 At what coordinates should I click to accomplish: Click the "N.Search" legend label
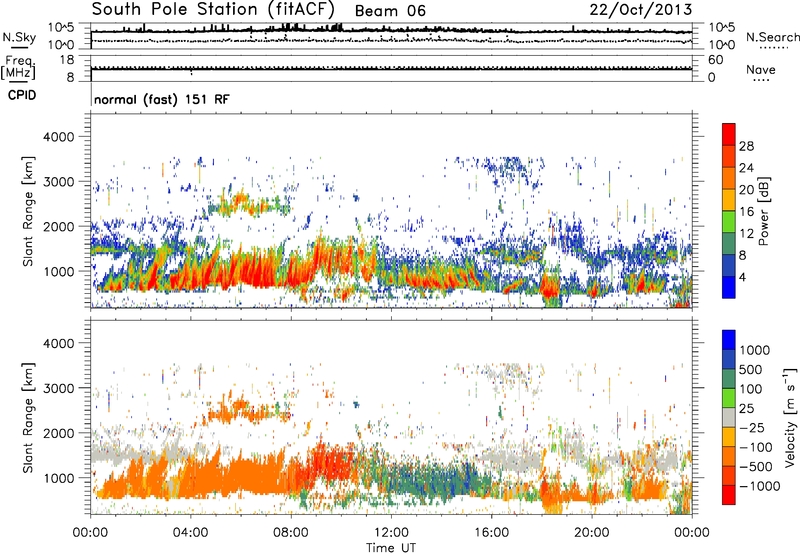[x=773, y=37]
